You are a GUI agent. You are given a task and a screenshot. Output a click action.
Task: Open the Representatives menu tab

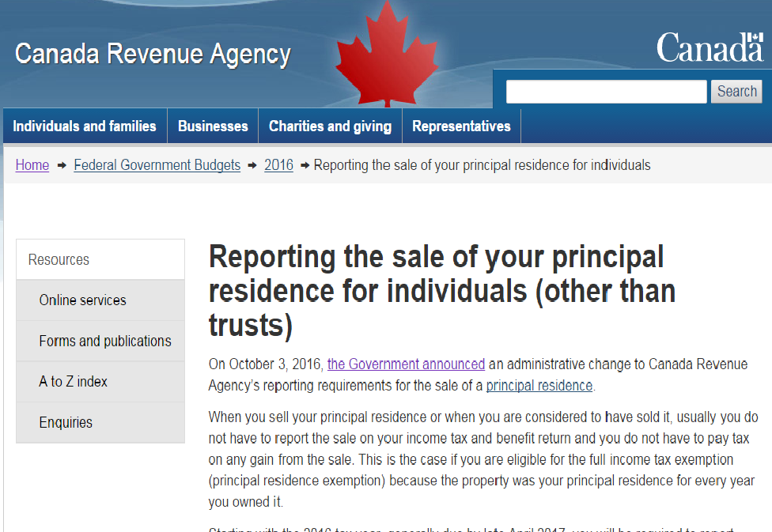(461, 126)
